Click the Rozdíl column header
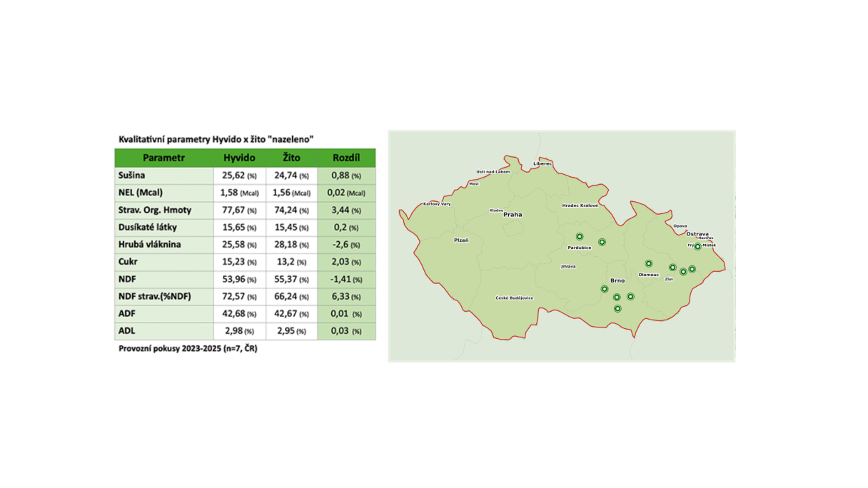Viewport: 868px width, 488px height. 346,158
